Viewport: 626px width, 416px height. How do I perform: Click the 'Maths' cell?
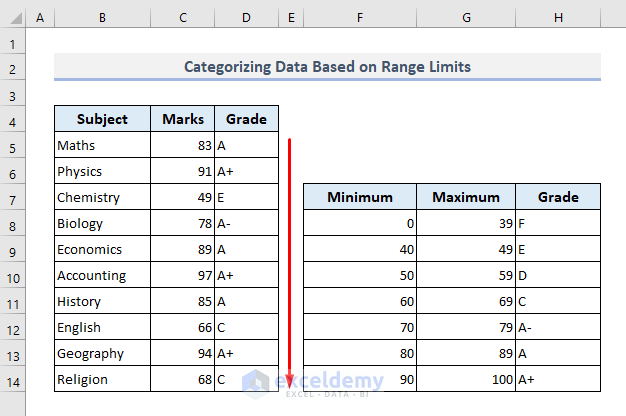click(x=102, y=145)
